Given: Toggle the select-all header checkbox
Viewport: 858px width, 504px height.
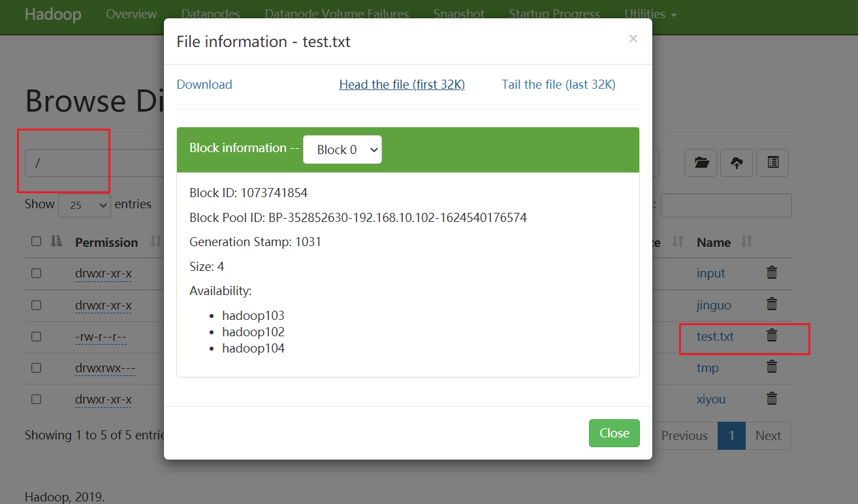Looking at the screenshot, I should click(x=36, y=242).
